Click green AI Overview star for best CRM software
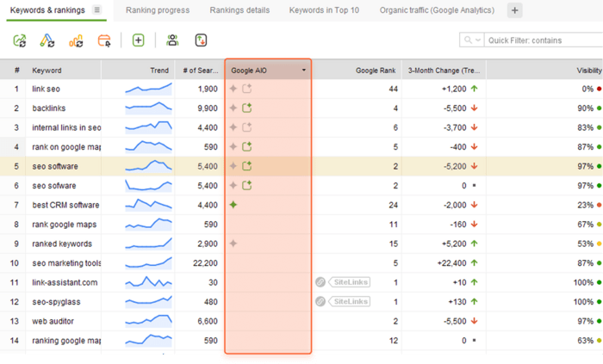This screenshot has height=364, width=603. click(233, 205)
